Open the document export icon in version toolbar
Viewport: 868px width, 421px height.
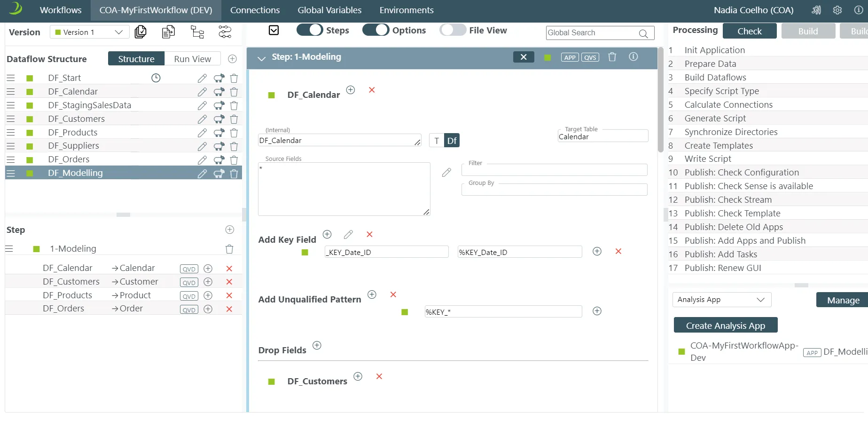(x=168, y=32)
